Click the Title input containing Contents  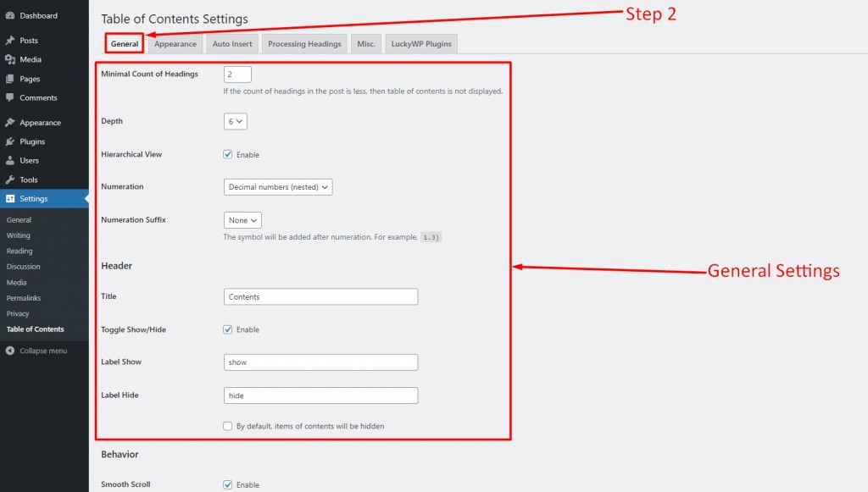[320, 296]
